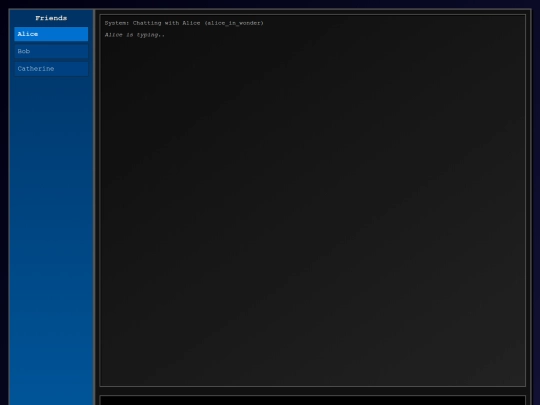
Task: Click the 'Alice is typing..' indicator text
Action: point(135,35)
